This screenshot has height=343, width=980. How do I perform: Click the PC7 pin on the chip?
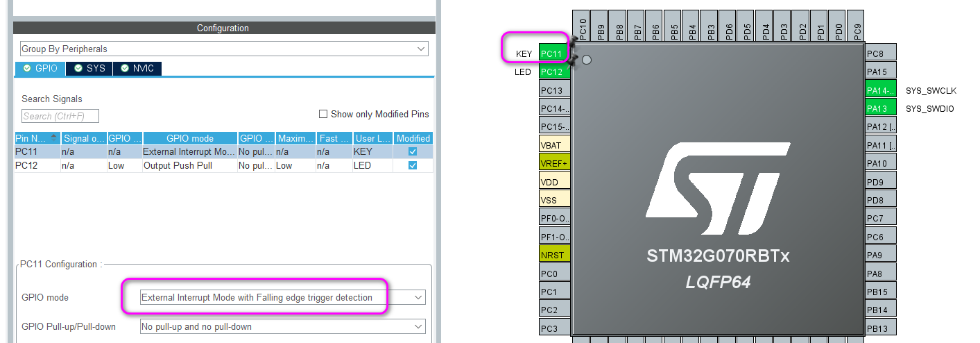881,218
